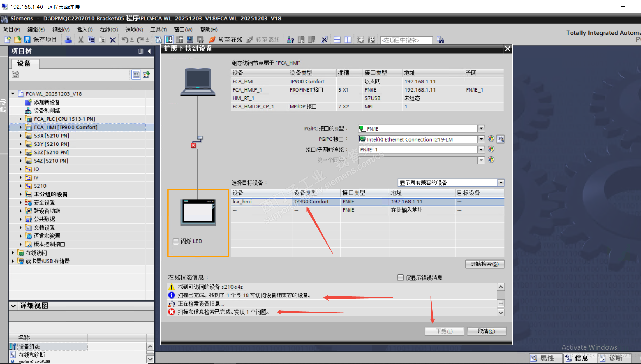The height and width of the screenshot is (364, 641).
Task: Expand the S3X drive tree node
Action: pos(21,136)
